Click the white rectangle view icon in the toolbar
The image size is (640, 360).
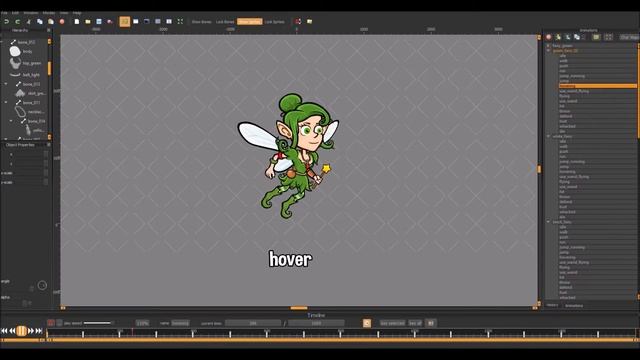(136, 21)
